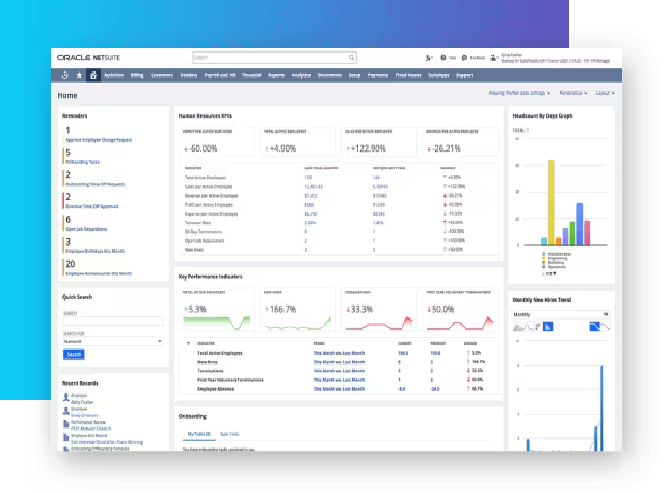Viewport: 665px width, 493px height.
Task: Open the Viewing Portlet date settings dropdown
Action: pos(518,94)
